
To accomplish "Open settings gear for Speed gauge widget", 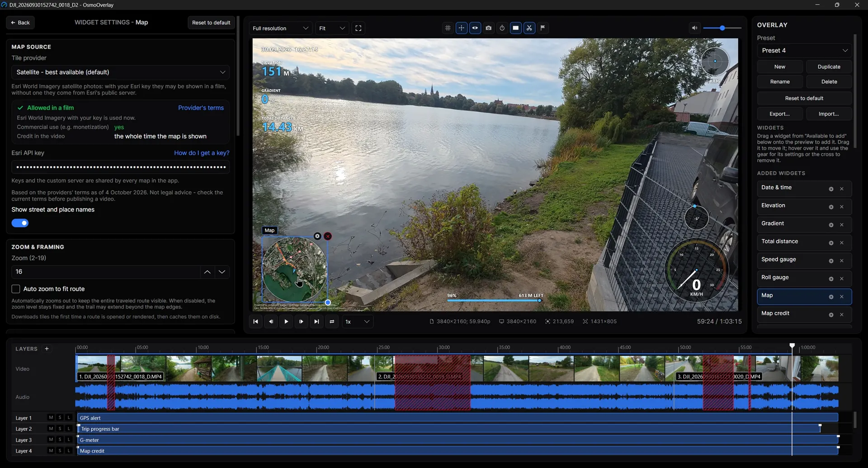I will pyautogui.click(x=830, y=261).
